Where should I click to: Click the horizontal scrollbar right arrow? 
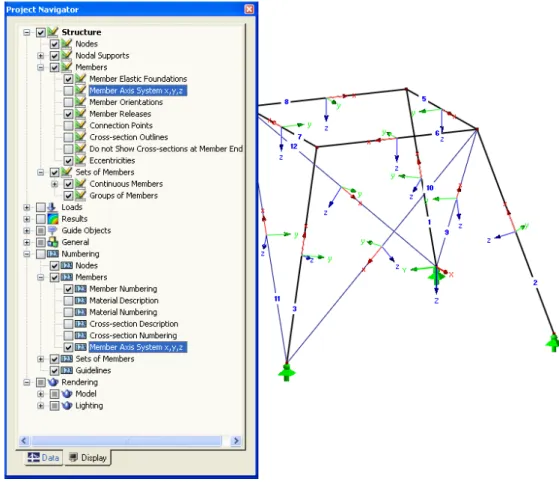click(236, 441)
